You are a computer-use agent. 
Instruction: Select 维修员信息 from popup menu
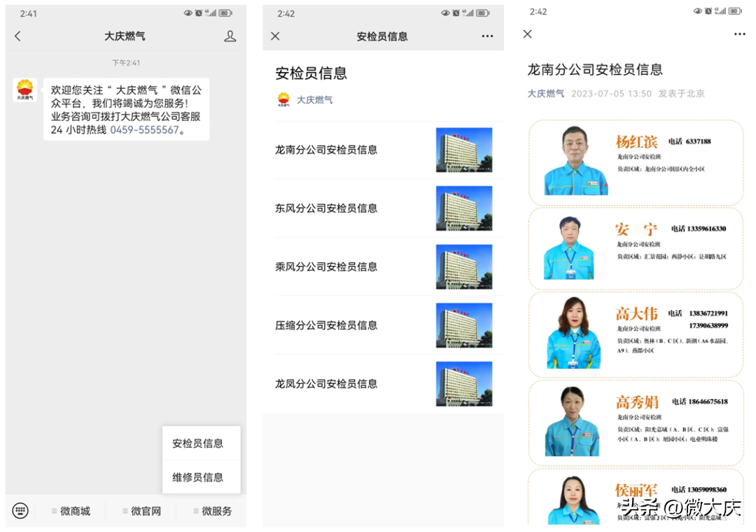click(201, 477)
